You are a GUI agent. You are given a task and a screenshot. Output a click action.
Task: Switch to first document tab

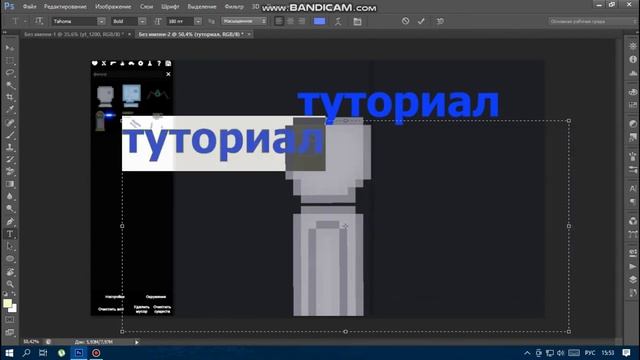click(73, 34)
